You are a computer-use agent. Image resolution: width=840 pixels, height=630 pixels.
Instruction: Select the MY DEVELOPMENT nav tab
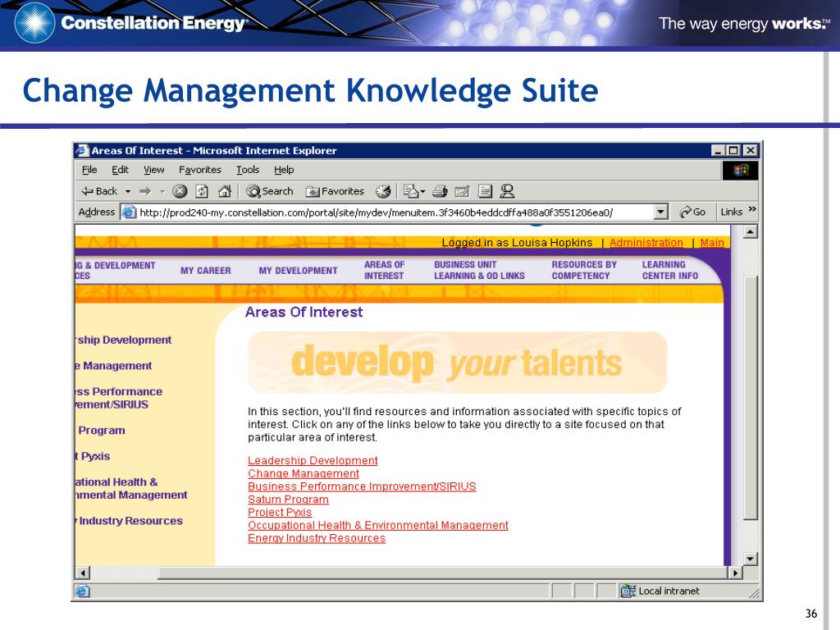click(298, 271)
